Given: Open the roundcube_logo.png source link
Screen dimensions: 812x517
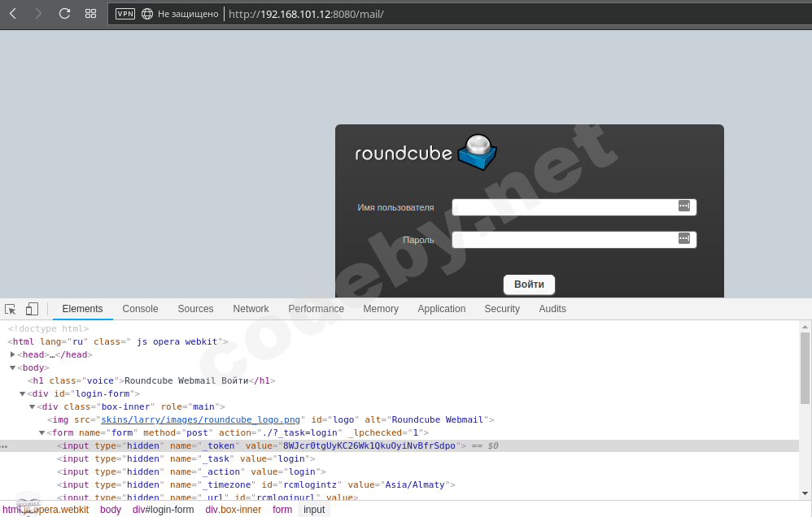Looking at the screenshot, I should pyautogui.click(x=200, y=419).
